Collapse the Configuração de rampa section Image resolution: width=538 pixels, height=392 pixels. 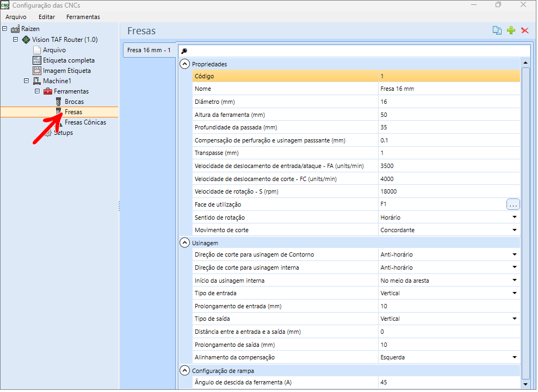coord(184,371)
